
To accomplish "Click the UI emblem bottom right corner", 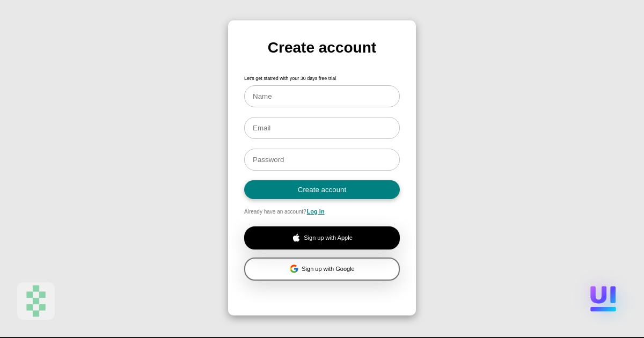I will [x=603, y=298].
